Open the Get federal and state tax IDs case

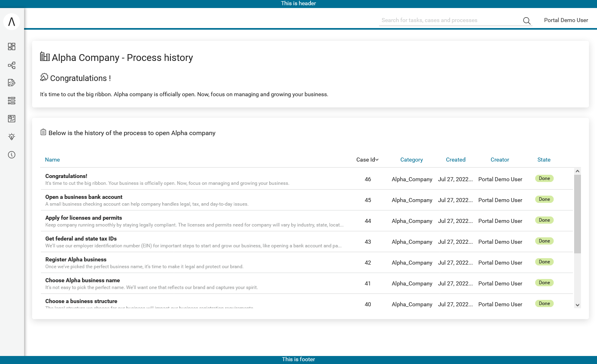(x=307, y=242)
